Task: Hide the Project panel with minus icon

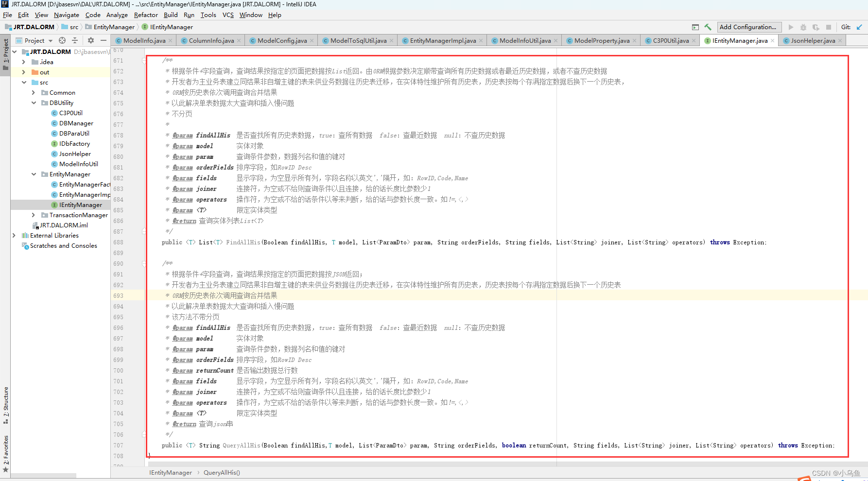Action: pos(104,40)
